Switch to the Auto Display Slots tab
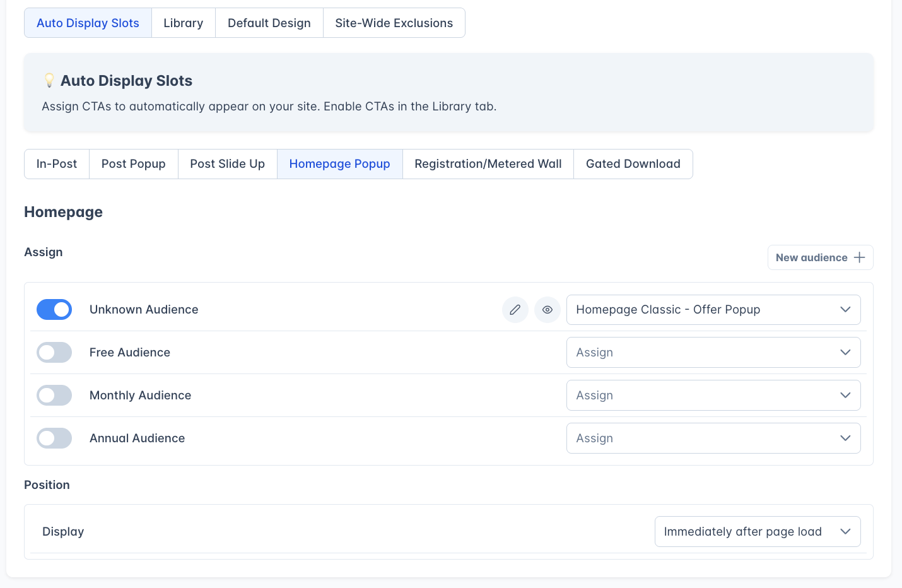Viewport: 902px width, 588px height. click(88, 23)
